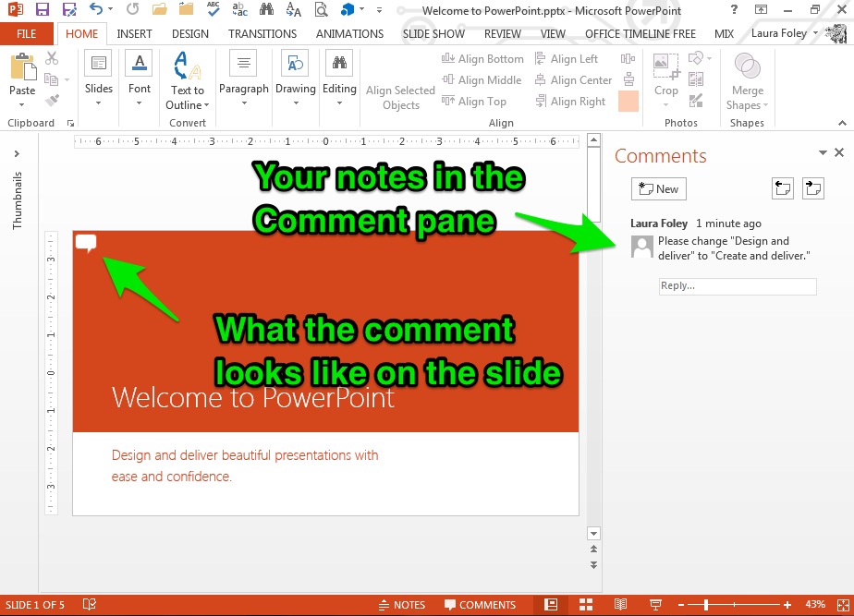Customize Quick Access Toolbar dropdown
The width and height of the screenshot is (854, 616).
point(379,10)
